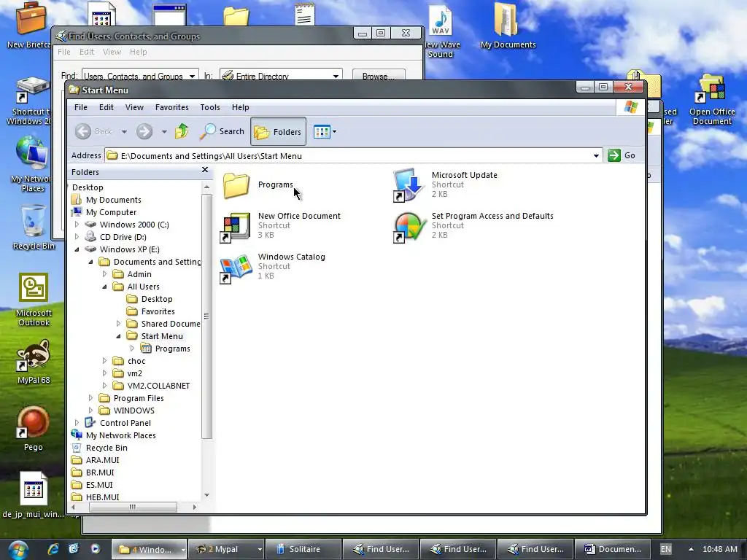Screen dimensions: 747x560
Task: Click the Forward arrow toolbar icon
Action: pyautogui.click(x=144, y=131)
